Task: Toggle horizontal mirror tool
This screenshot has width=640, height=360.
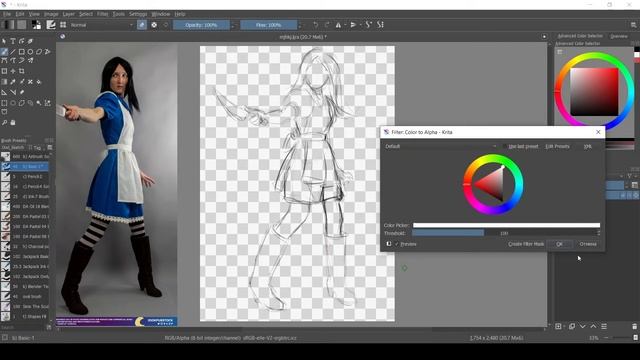Action: coord(338,25)
